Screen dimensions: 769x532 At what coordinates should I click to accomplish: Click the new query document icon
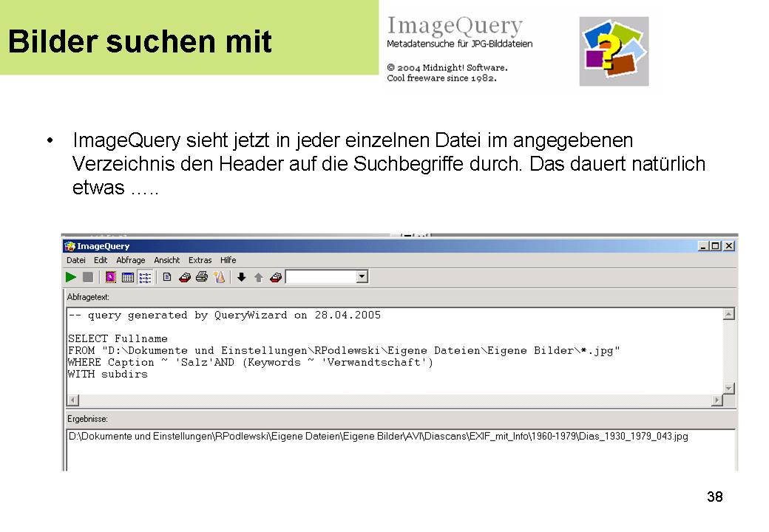click(167, 277)
